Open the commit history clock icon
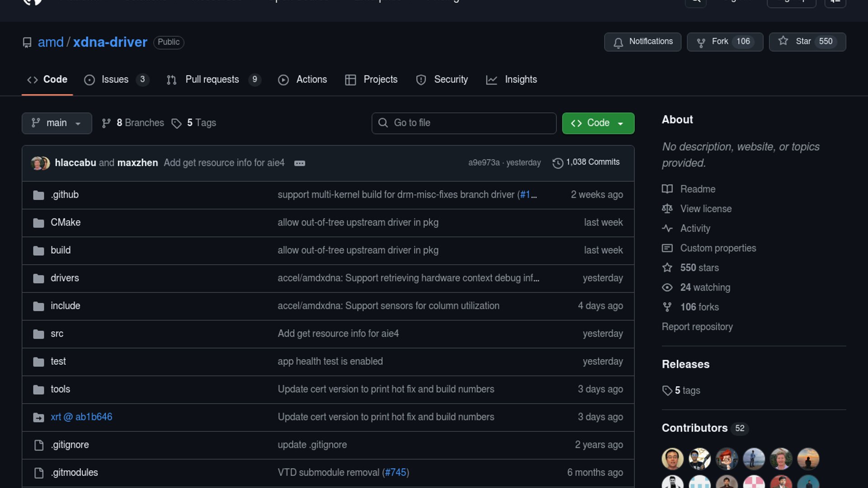The image size is (868, 488). [x=558, y=163]
